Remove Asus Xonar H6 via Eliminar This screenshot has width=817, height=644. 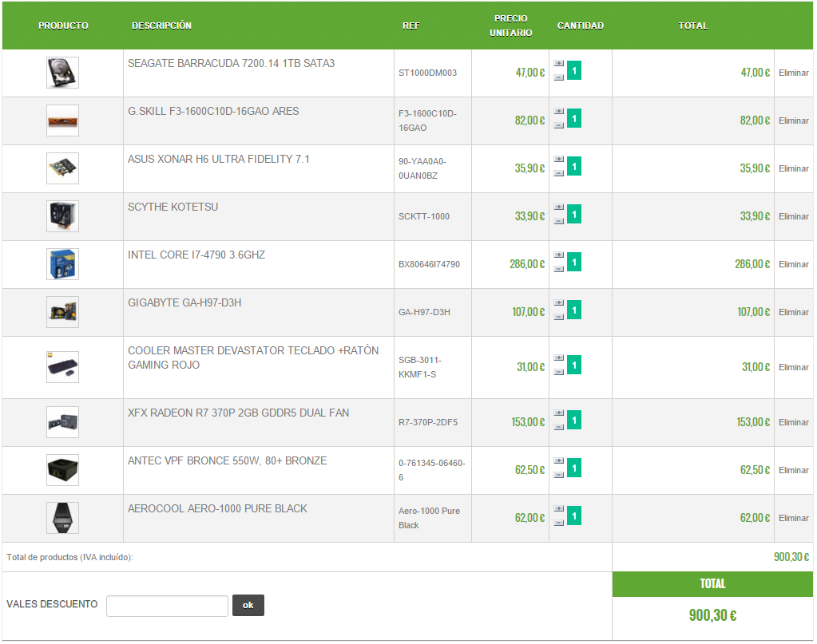(794, 168)
